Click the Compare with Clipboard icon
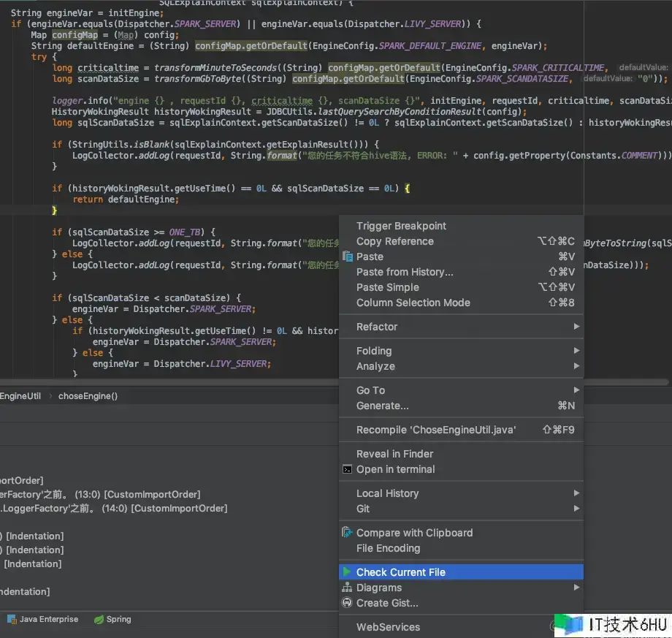Image resolution: width=672 pixels, height=638 pixels. point(347,533)
